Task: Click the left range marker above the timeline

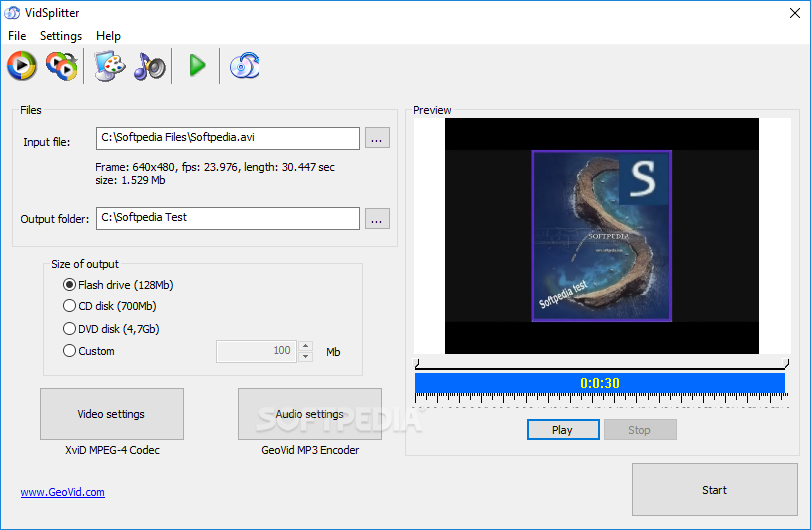Action: tap(417, 364)
